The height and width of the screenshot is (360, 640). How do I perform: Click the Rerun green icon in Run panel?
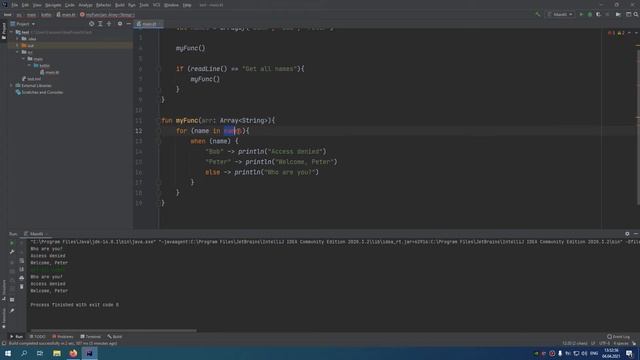(12, 243)
